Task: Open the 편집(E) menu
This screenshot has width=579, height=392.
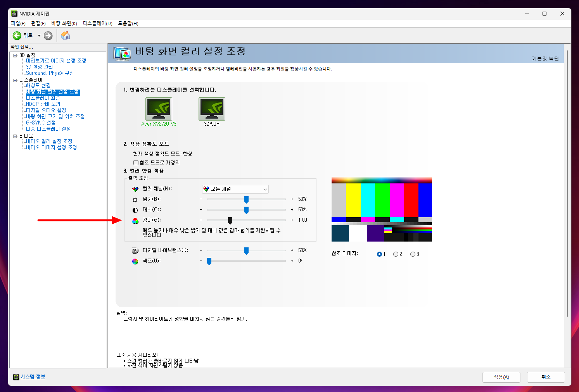Action: tap(38, 24)
